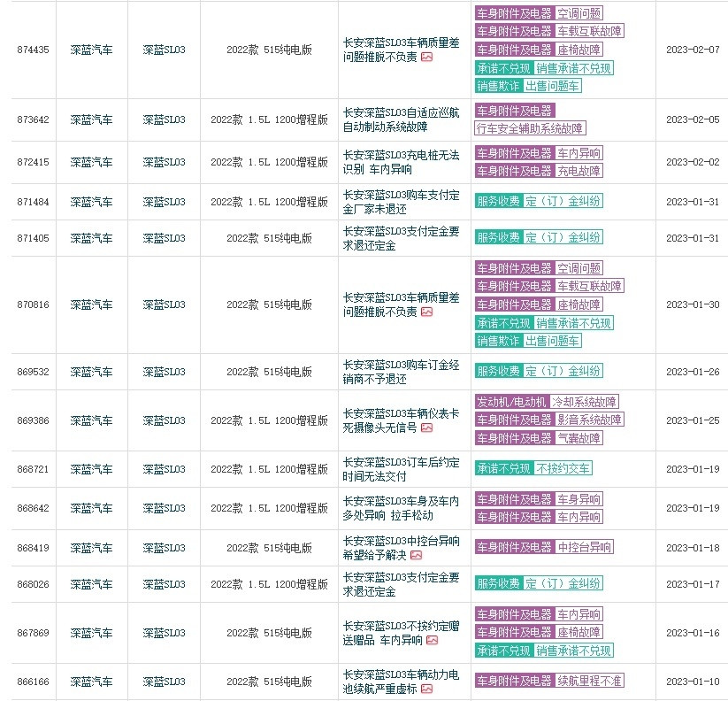This screenshot has width=728, height=701.
Task: Click date 2023-01-25
Action: [693, 421]
